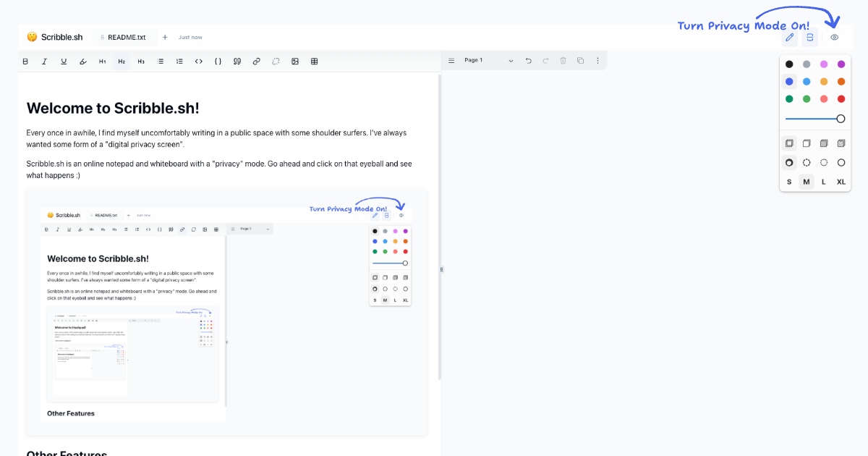The width and height of the screenshot is (868, 456).
Task: Set stroke size to L
Action: 824,182
